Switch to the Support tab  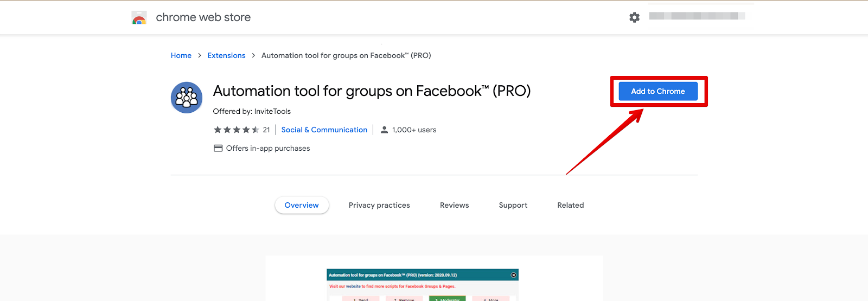[x=513, y=205]
